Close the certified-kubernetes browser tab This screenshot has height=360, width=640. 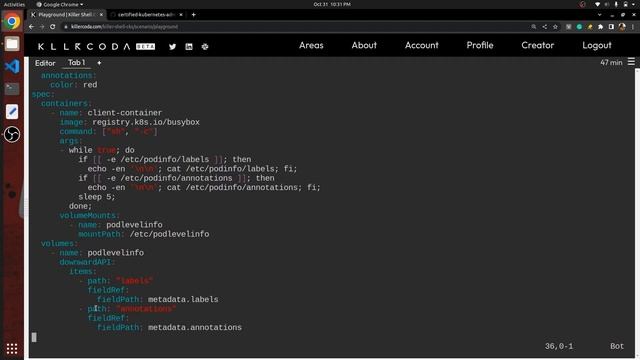tap(181, 15)
